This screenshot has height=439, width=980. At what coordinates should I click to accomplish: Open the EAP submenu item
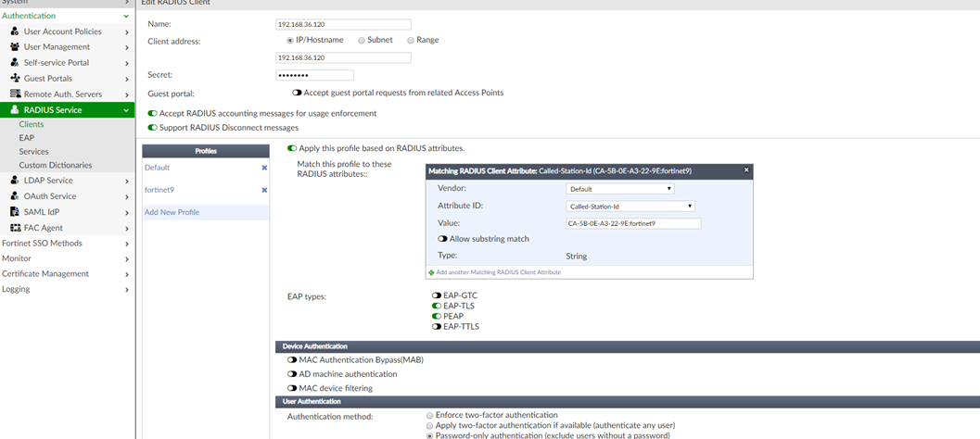pos(27,138)
